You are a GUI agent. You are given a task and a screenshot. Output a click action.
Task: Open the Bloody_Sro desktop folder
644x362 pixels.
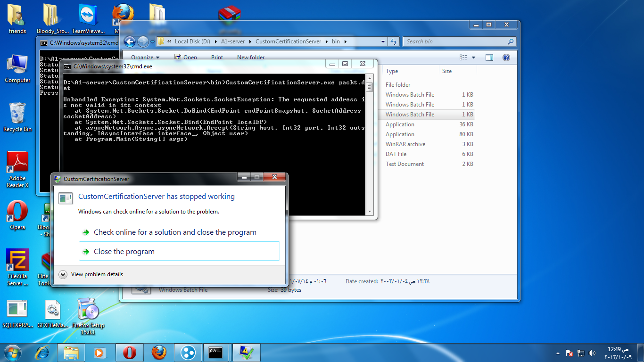click(x=52, y=19)
